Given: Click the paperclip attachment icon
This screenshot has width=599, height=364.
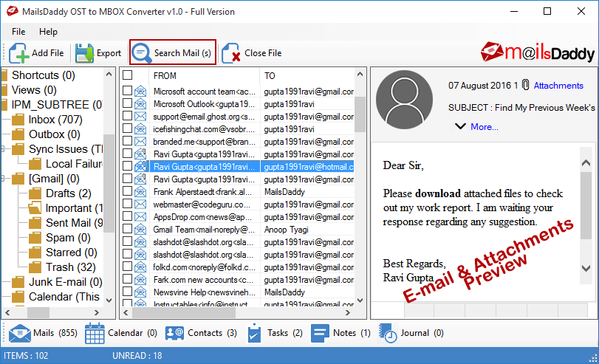Looking at the screenshot, I should [526, 85].
